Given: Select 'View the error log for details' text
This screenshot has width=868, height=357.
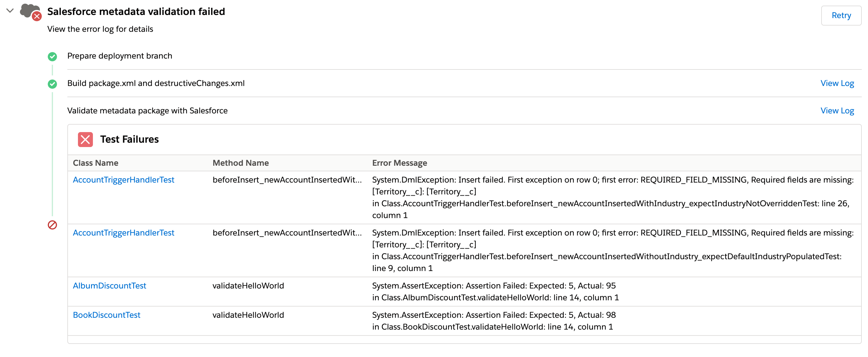Looking at the screenshot, I should tap(100, 29).
